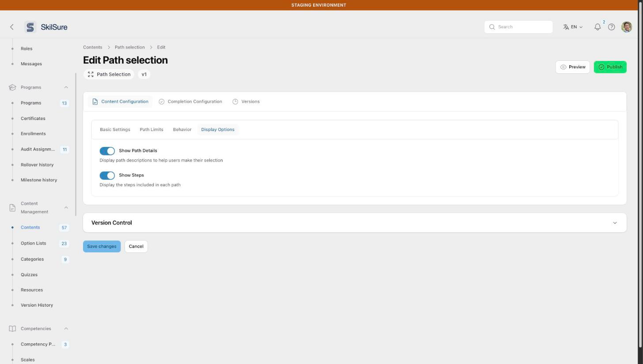This screenshot has height=364, width=643.
Task: Click the Competencies book icon
Action: (x=12, y=329)
